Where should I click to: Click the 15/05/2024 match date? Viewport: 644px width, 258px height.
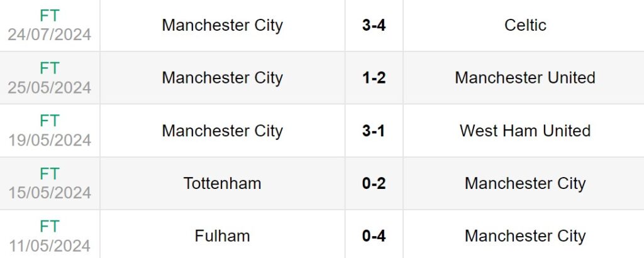[49, 193]
